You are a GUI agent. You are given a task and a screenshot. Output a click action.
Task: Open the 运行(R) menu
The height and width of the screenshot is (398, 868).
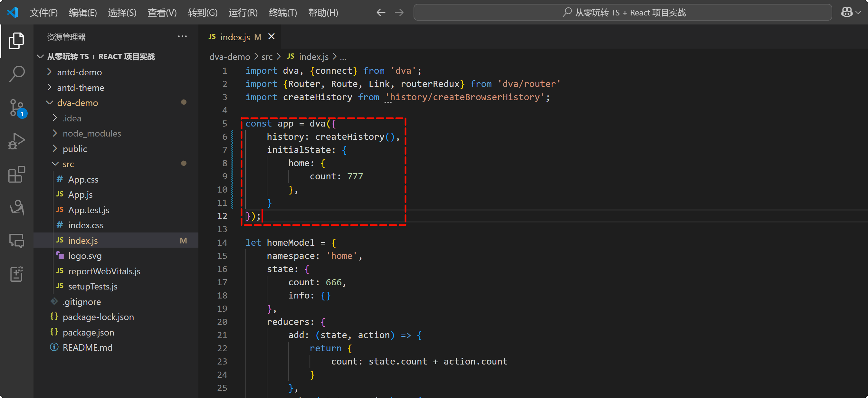pyautogui.click(x=243, y=13)
